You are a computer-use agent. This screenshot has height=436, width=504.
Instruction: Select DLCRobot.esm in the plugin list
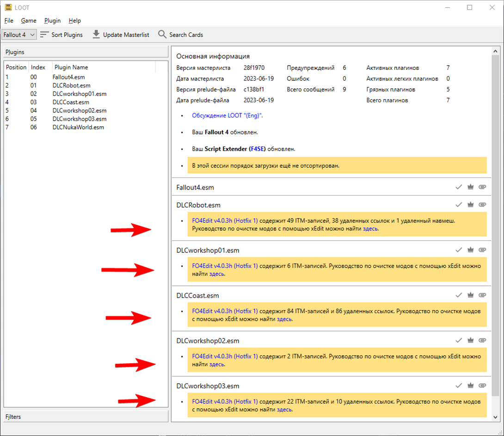[71, 86]
